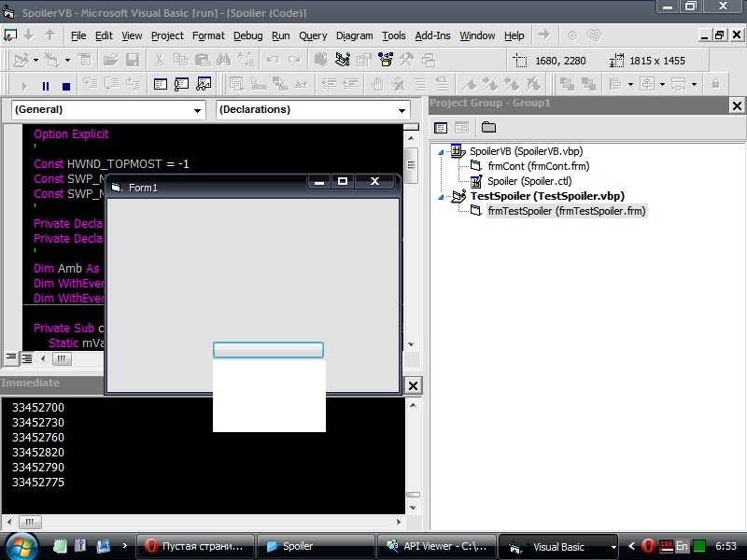
Task: Click the Find binoculars icon
Action: (224, 60)
